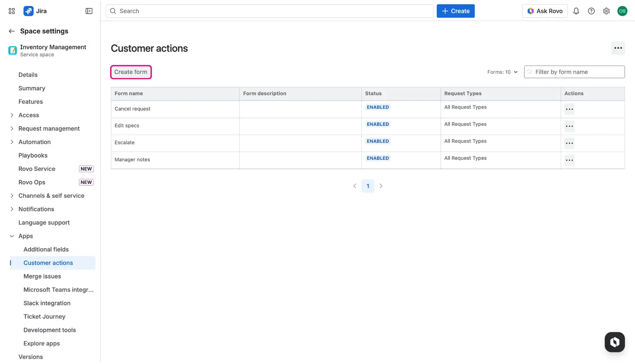The width and height of the screenshot is (635, 364).
Task: Open notifications bell
Action: click(x=576, y=11)
